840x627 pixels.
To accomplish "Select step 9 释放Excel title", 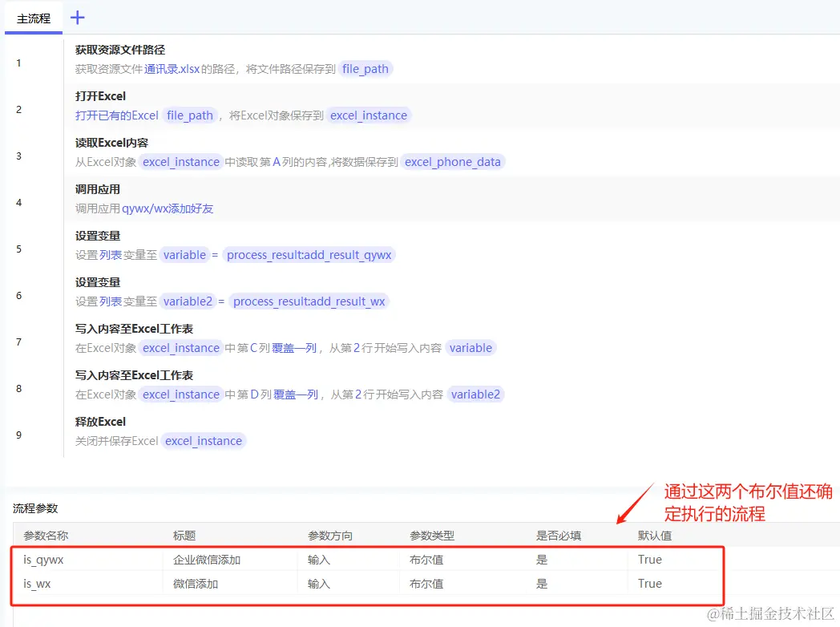I will [x=100, y=423].
